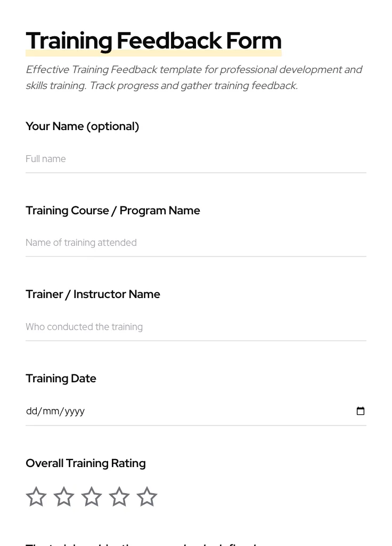Click the Training Date label
The height and width of the screenshot is (546, 392).
tap(61, 379)
